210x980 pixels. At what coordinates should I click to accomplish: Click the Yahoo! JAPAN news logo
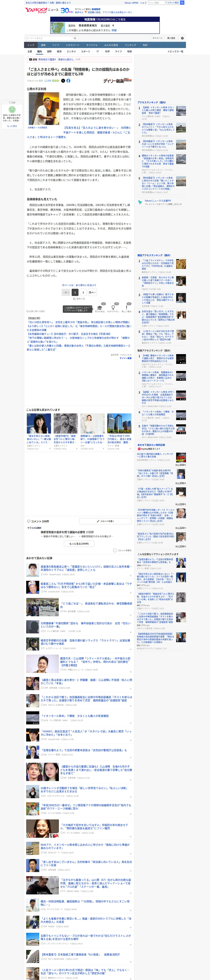[x=42, y=10]
